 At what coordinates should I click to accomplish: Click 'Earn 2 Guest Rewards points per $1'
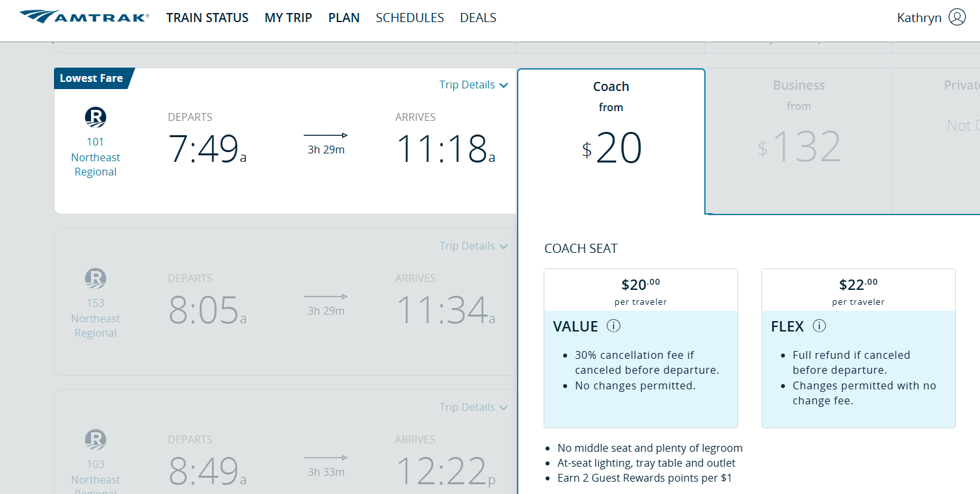(644, 478)
